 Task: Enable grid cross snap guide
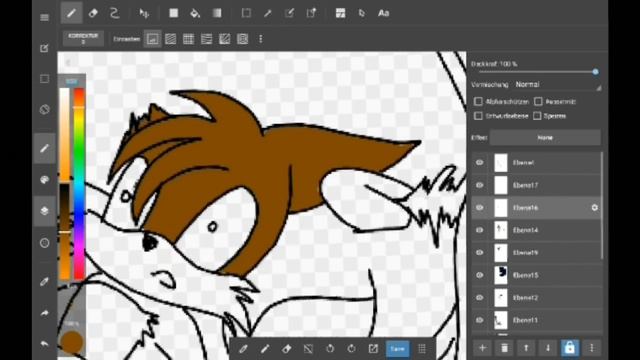tap(189, 39)
